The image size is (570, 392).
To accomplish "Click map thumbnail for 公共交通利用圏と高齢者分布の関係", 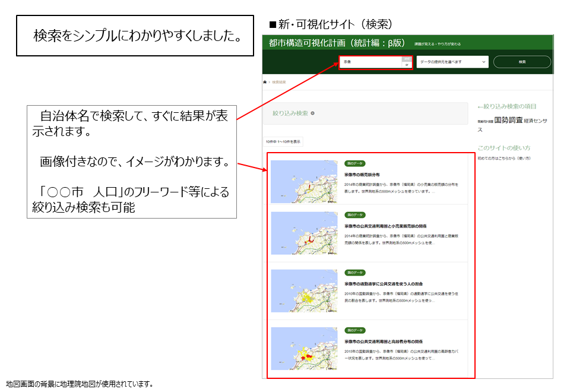I will coord(304,349).
